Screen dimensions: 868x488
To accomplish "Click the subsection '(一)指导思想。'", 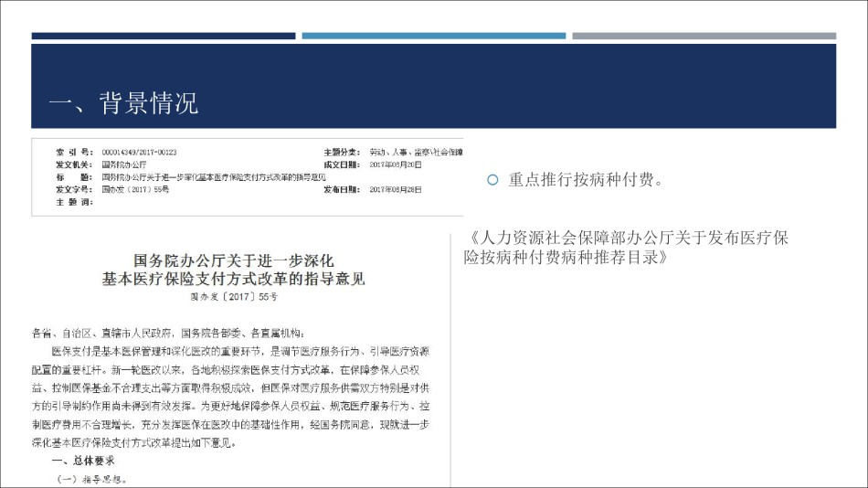I will (x=92, y=479).
